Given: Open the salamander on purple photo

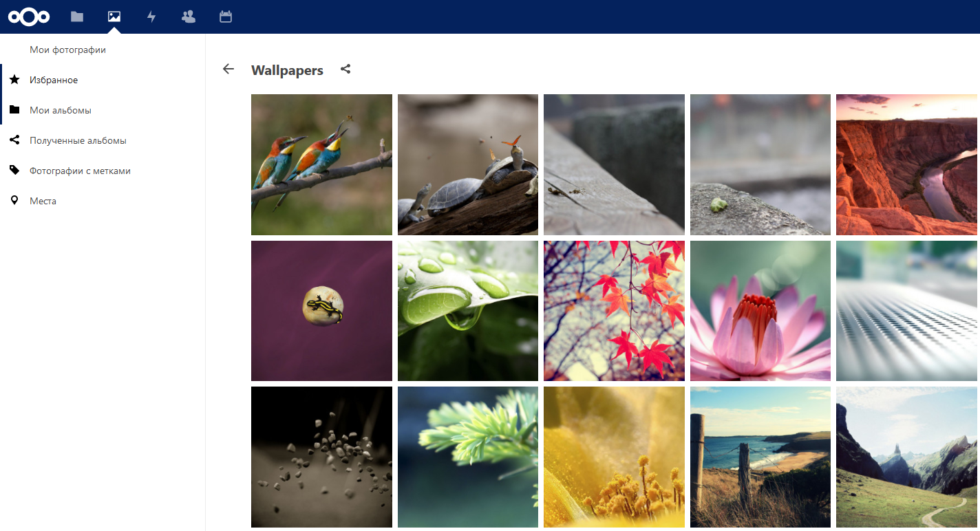Looking at the screenshot, I should pos(321,311).
